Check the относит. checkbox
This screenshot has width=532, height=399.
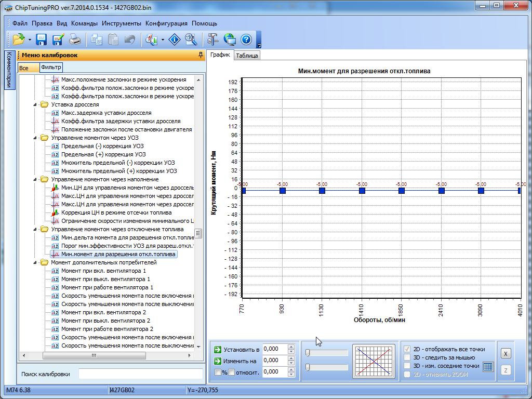tap(232, 372)
